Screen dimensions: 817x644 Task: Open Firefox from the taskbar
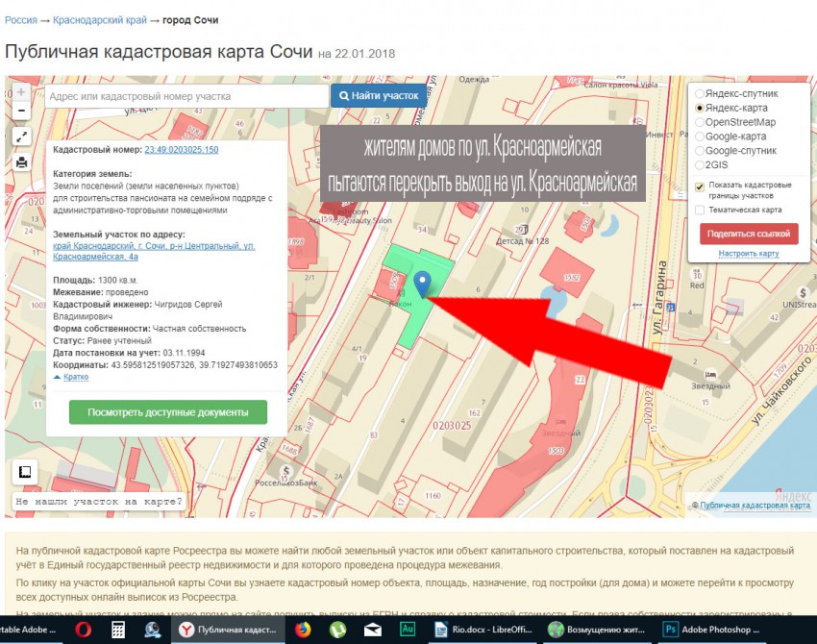coord(303,630)
